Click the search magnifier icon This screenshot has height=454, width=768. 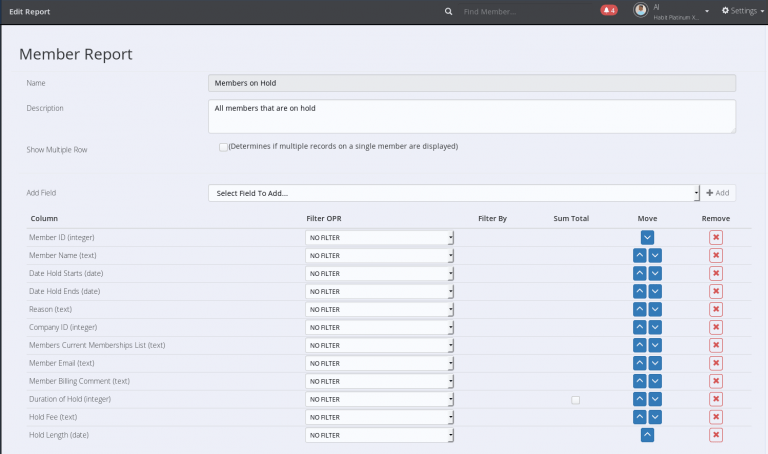tap(448, 11)
